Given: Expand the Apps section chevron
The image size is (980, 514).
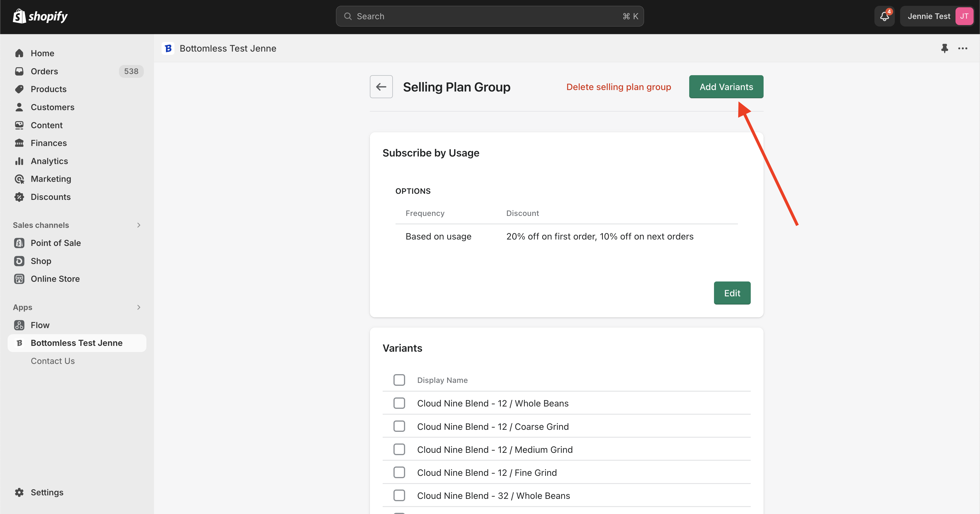Looking at the screenshot, I should tap(139, 307).
